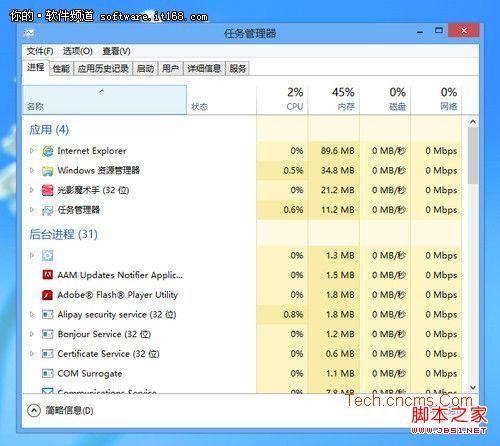Click the 应用 (4) group heading

point(49,130)
